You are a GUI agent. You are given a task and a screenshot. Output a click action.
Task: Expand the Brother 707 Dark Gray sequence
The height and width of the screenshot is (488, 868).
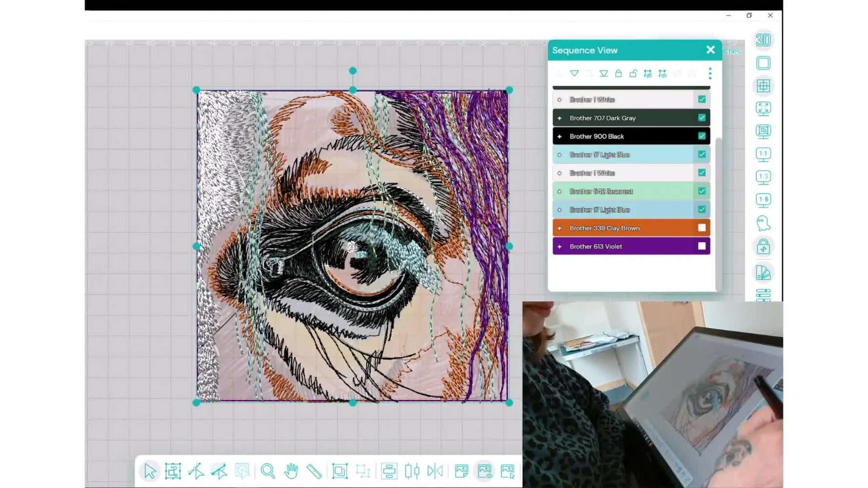point(559,118)
